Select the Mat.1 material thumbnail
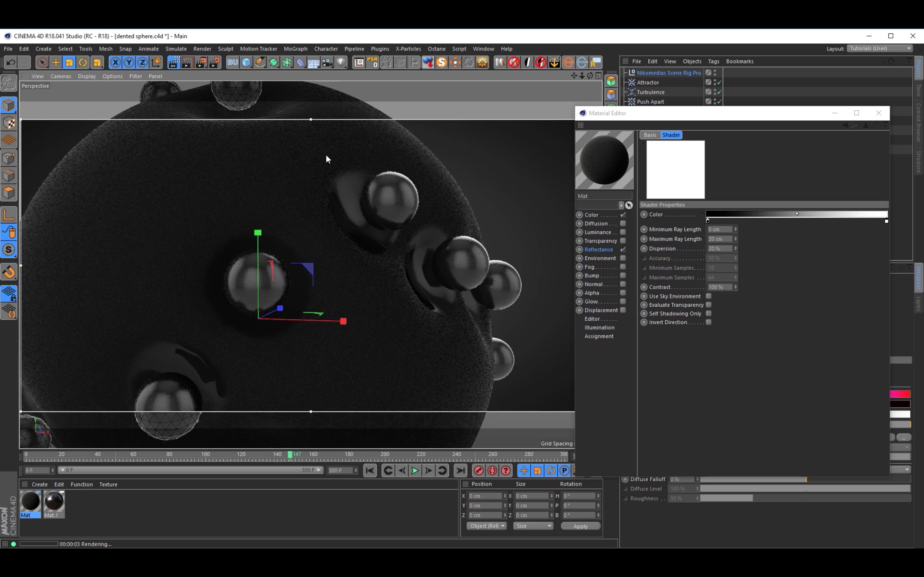The width and height of the screenshot is (924, 577). 54,501
